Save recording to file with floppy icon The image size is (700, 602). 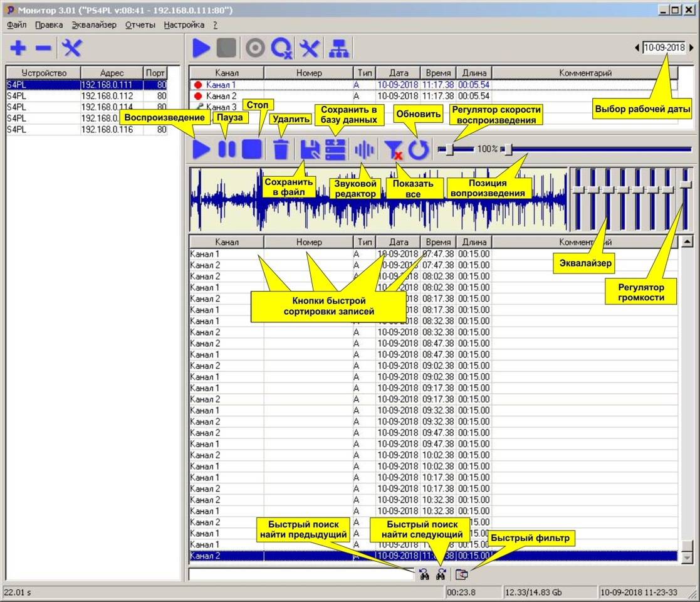click(310, 150)
